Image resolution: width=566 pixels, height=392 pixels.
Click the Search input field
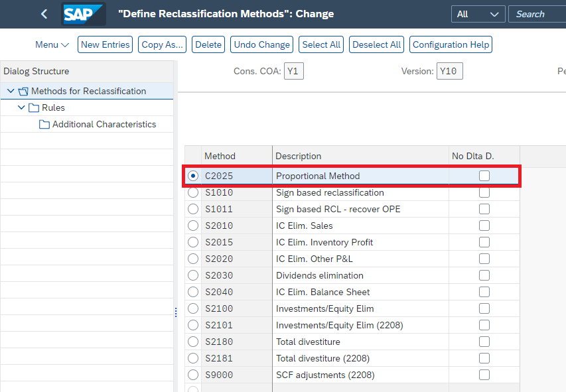point(537,14)
